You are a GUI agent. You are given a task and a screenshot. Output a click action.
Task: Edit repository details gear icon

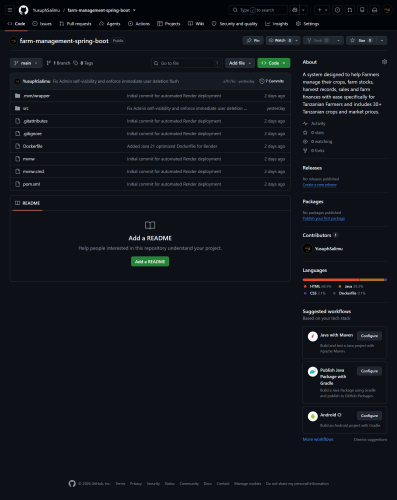click(x=384, y=62)
